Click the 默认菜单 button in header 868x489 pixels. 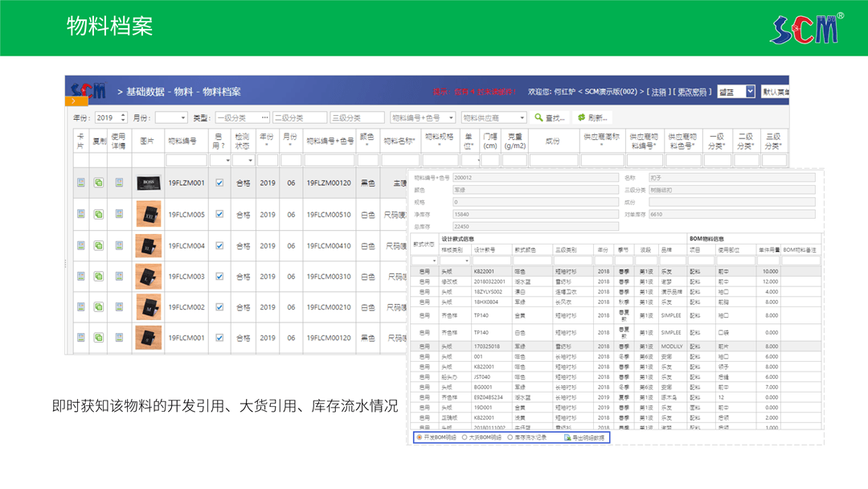click(x=775, y=92)
